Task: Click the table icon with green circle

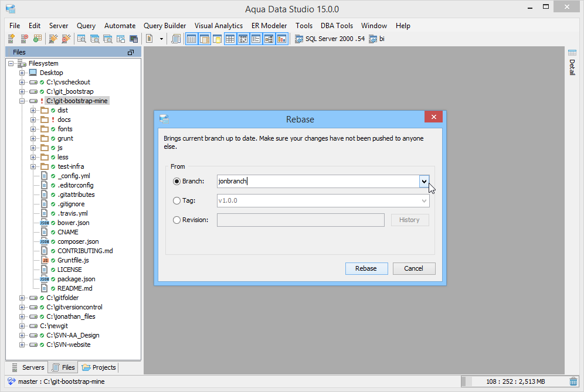Action: 38,39
